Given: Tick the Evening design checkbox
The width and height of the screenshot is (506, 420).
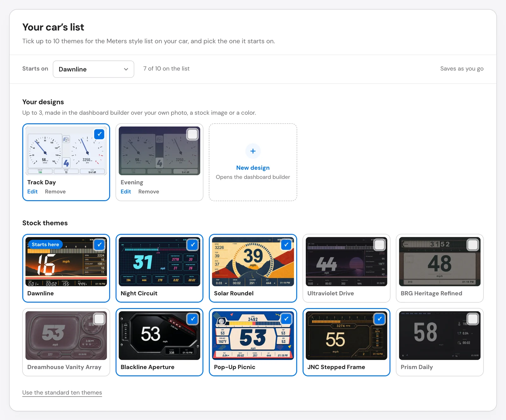Looking at the screenshot, I should (x=193, y=134).
